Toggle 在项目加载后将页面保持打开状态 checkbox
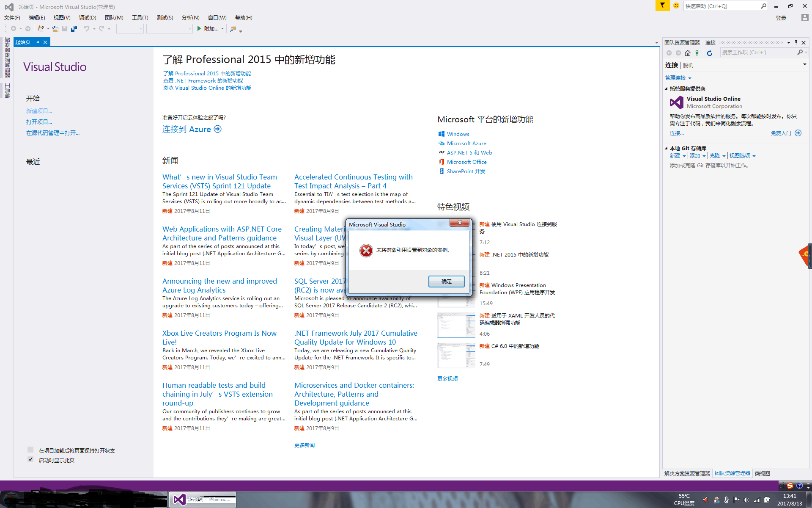Viewport: 812px width, 508px height. click(x=30, y=450)
